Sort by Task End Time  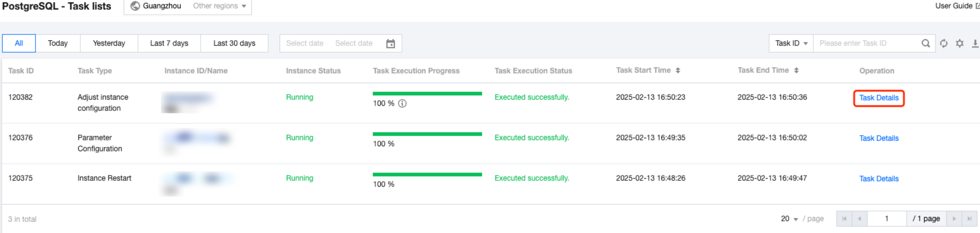tap(796, 70)
